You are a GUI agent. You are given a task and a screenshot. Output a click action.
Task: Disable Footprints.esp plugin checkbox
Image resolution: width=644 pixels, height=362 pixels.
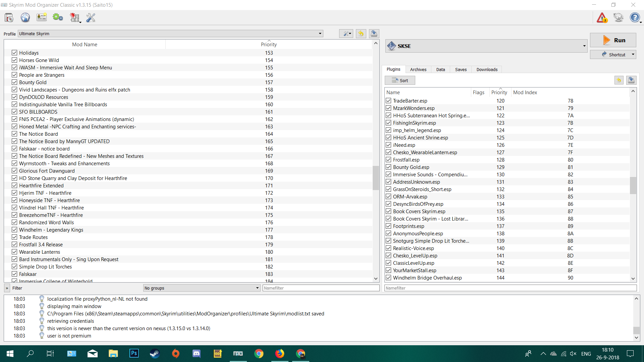(x=388, y=226)
